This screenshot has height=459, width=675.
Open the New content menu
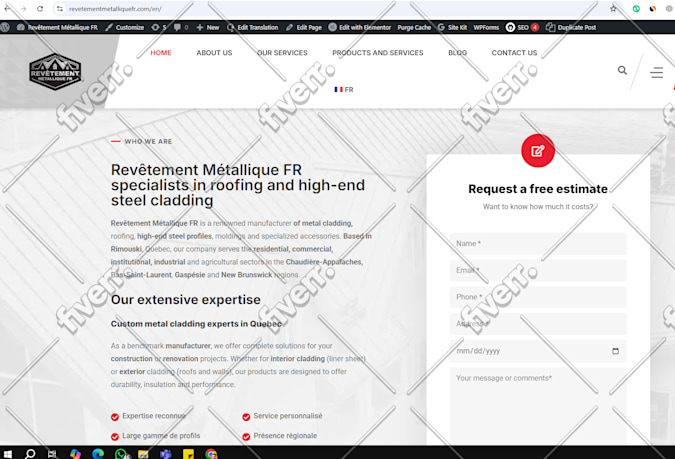coord(207,27)
